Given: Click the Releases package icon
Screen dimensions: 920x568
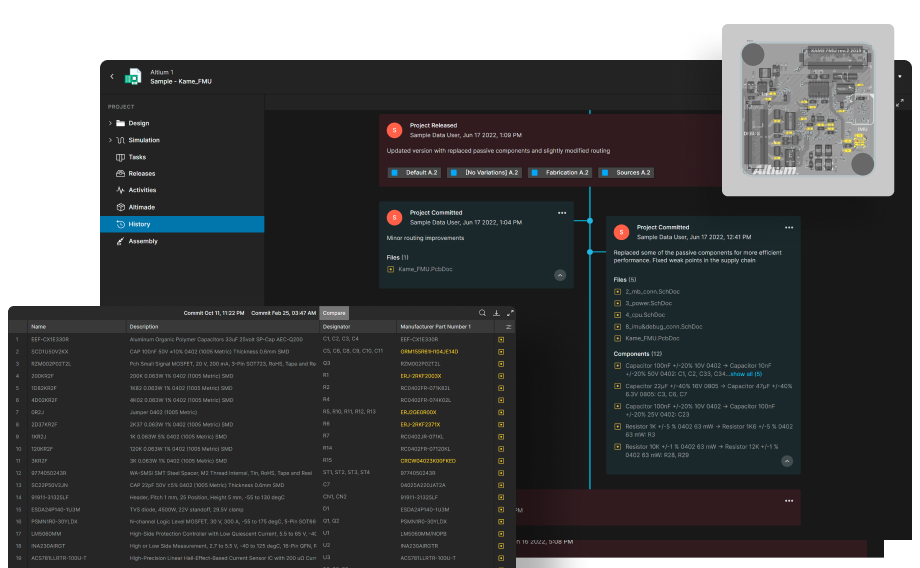Looking at the screenshot, I should click(x=120, y=174).
